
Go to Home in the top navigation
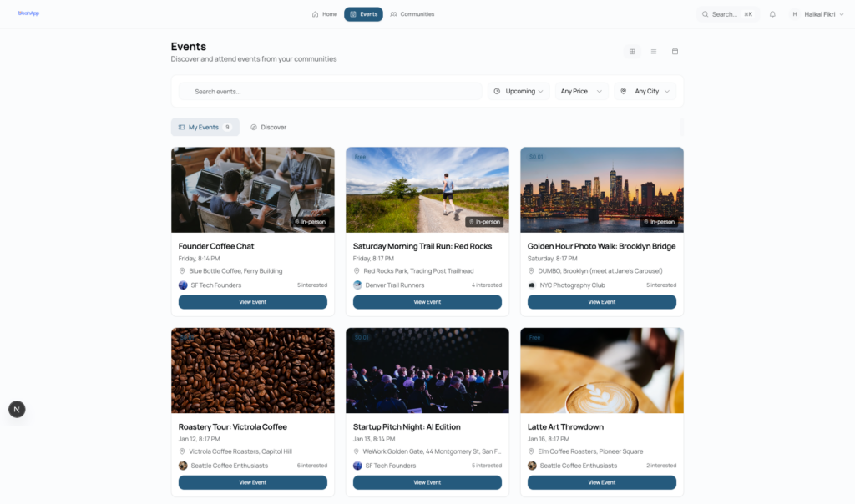pos(325,14)
